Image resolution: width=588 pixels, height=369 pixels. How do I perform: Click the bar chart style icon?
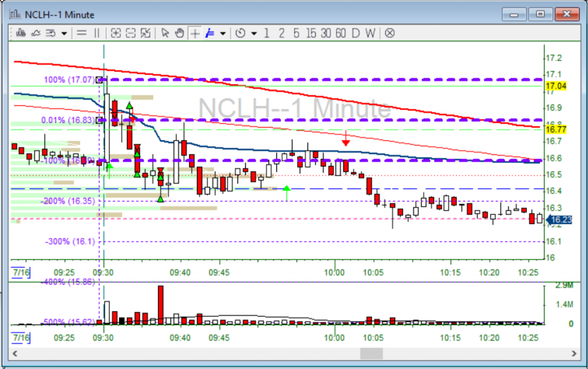click(21, 33)
